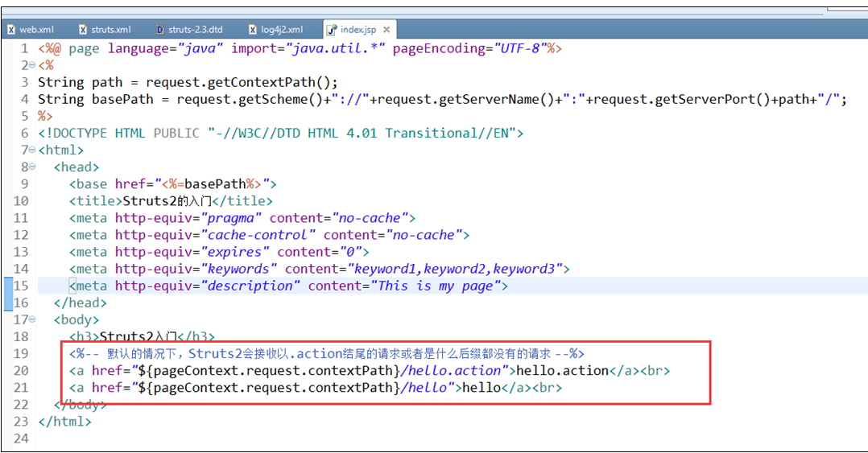Screen dimensions: 868x453
Task: Collapse the body fold at line 17
Action: tap(32, 319)
